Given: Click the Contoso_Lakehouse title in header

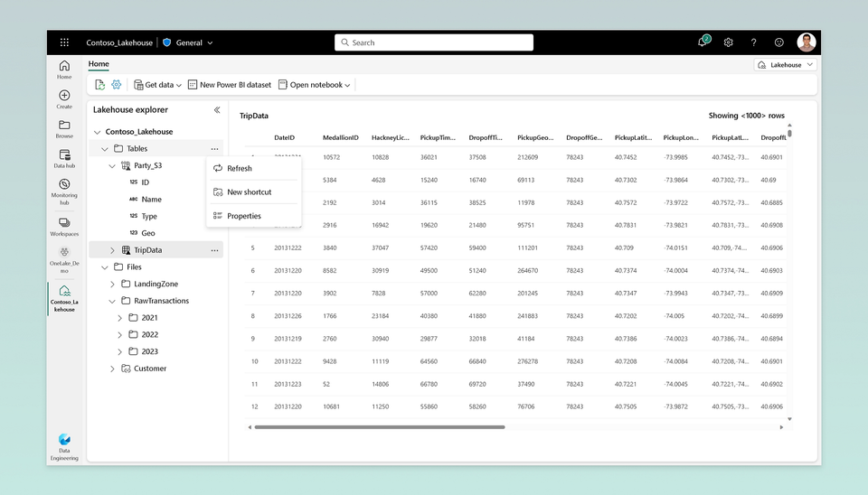Looking at the screenshot, I should tap(119, 42).
